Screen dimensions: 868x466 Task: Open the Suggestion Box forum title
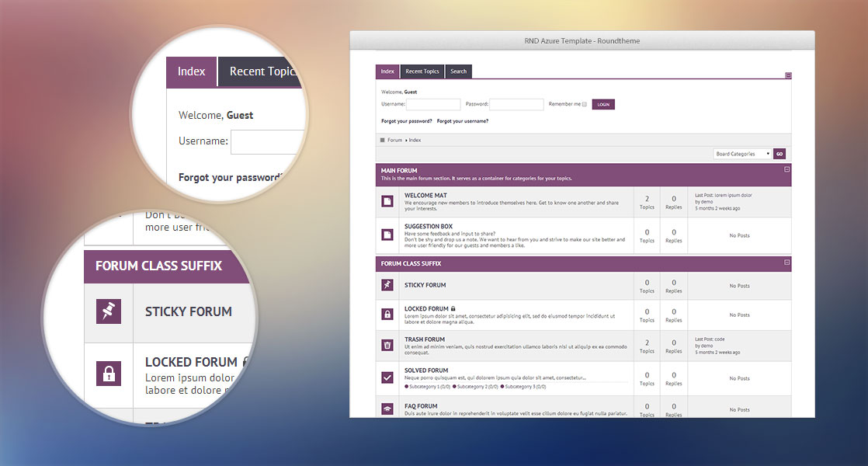click(429, 226)
